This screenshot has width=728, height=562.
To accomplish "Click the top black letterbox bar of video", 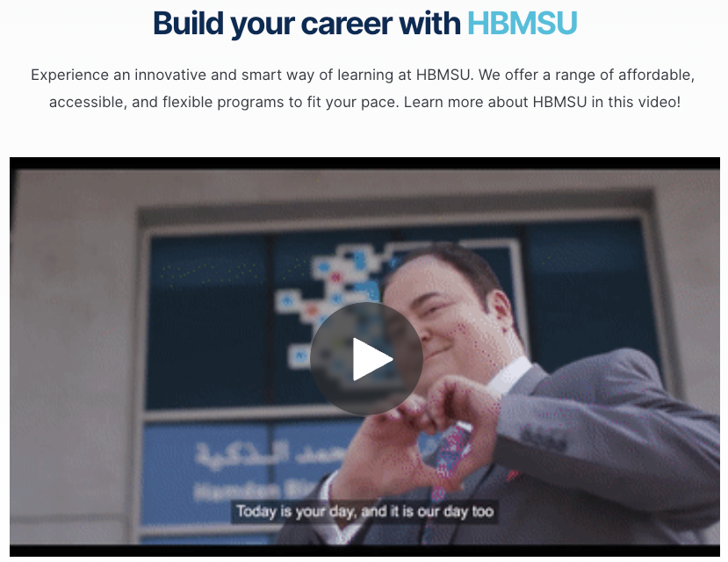I will (x=364, y=162).
